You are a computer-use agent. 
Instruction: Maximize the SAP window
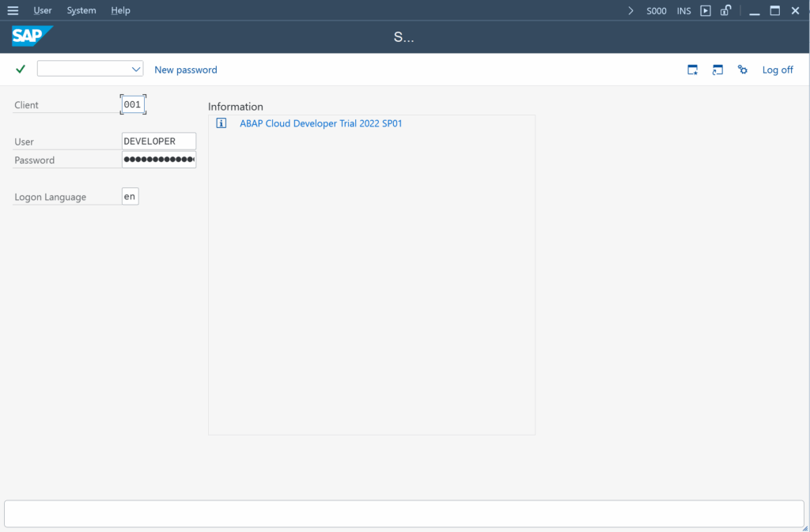pyautogui.click(x=775, y=10)
